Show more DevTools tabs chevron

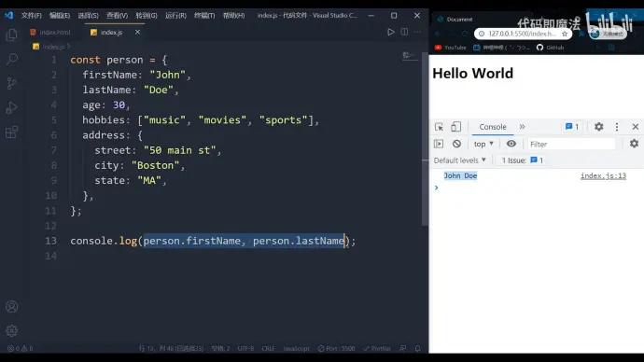click(522, 127)
